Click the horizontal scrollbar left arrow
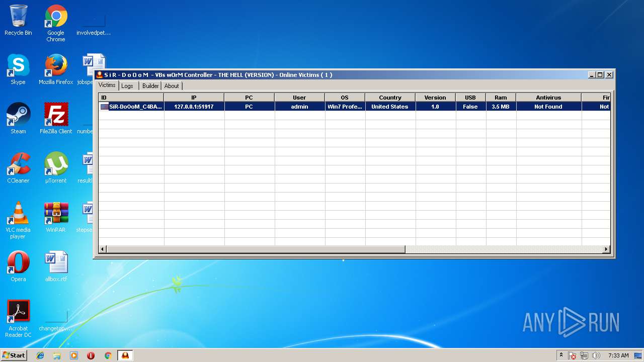This screenshot has height=362, width=644. tap(103, 249)
